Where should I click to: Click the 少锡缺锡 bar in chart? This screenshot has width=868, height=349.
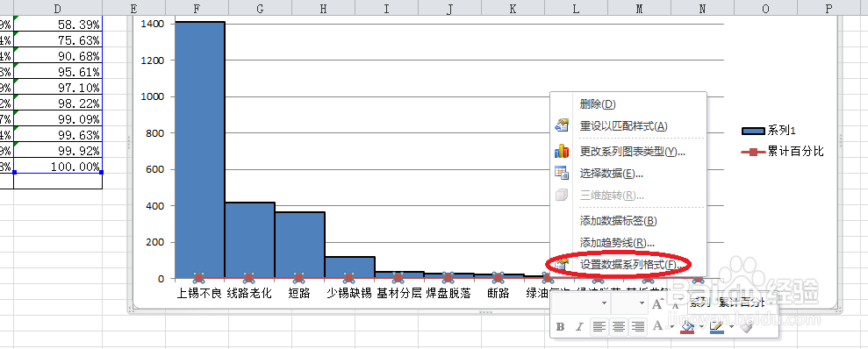pos(350,267)
